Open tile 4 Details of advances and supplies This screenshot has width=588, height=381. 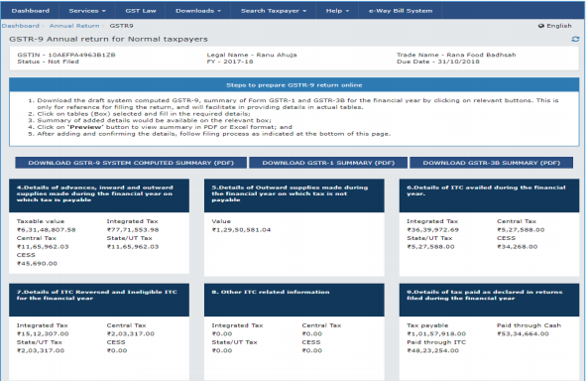click(99, 195)
